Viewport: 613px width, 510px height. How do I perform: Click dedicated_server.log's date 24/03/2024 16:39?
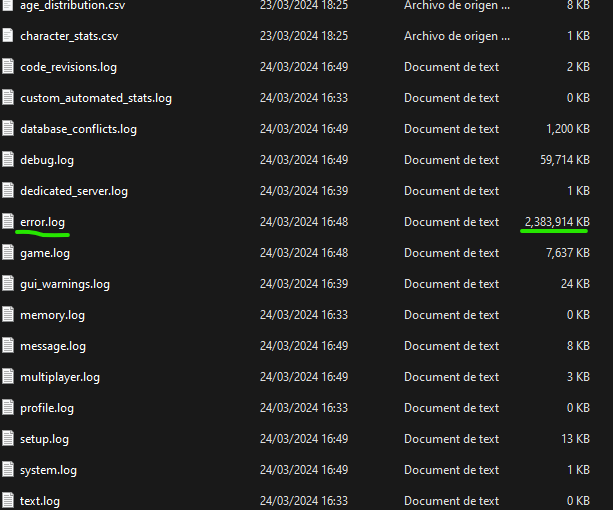point(304,191)
